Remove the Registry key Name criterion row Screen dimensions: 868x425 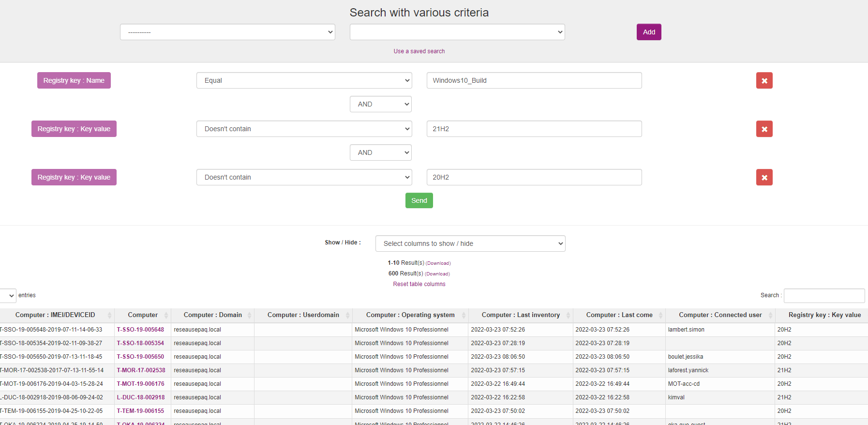pos(764,80)
